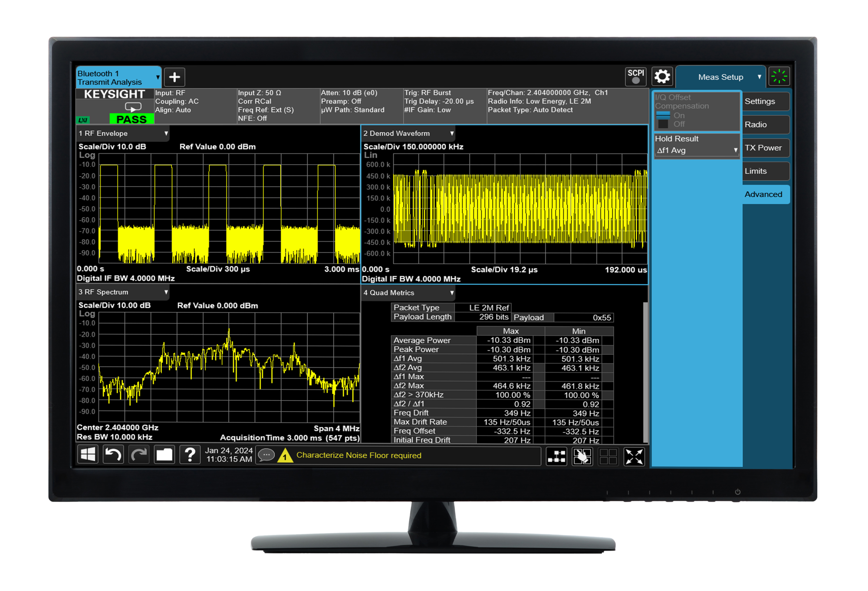Expand Bluetooth 1 Transmit Analysis mode dropdown
The height and width of the screenshot is (591, 868).
click(x=118, y=77)
